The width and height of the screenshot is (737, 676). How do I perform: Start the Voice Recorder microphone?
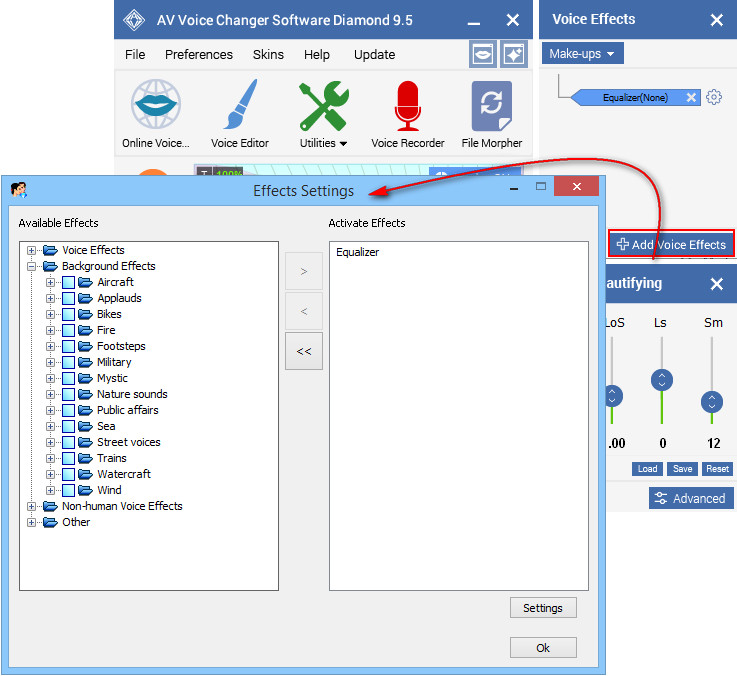click(408, 106)
